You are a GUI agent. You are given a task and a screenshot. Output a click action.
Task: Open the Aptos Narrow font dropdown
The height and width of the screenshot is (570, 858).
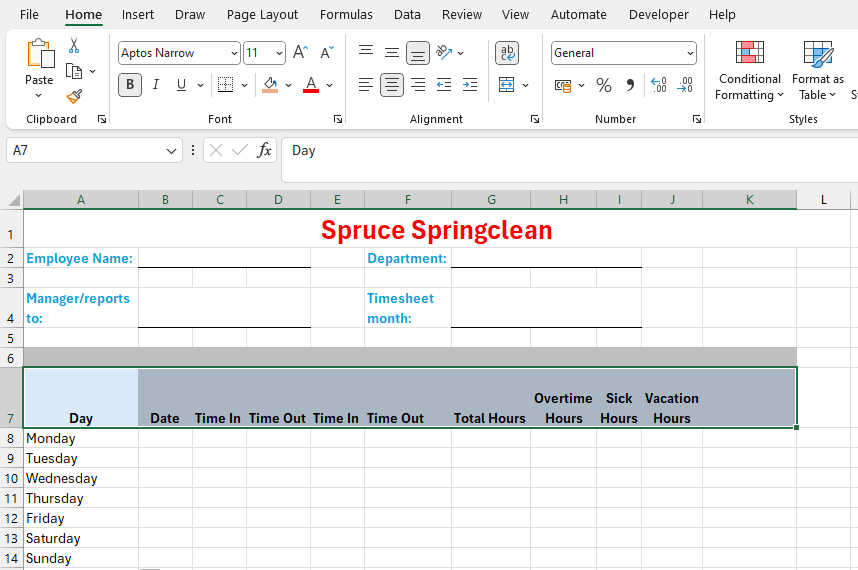pyautogui.click(x=234, y=53)
